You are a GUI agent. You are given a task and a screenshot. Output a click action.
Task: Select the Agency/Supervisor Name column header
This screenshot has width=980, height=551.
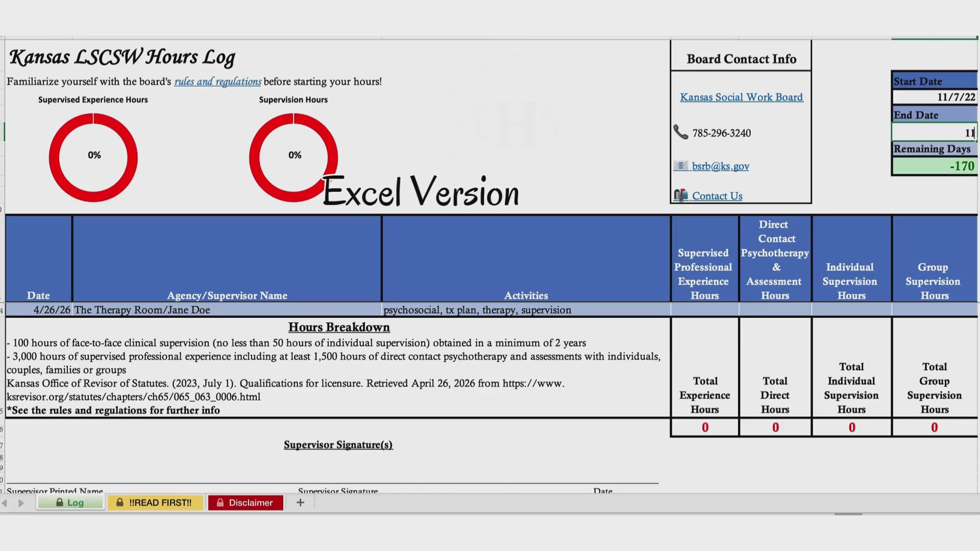(227, 259)
